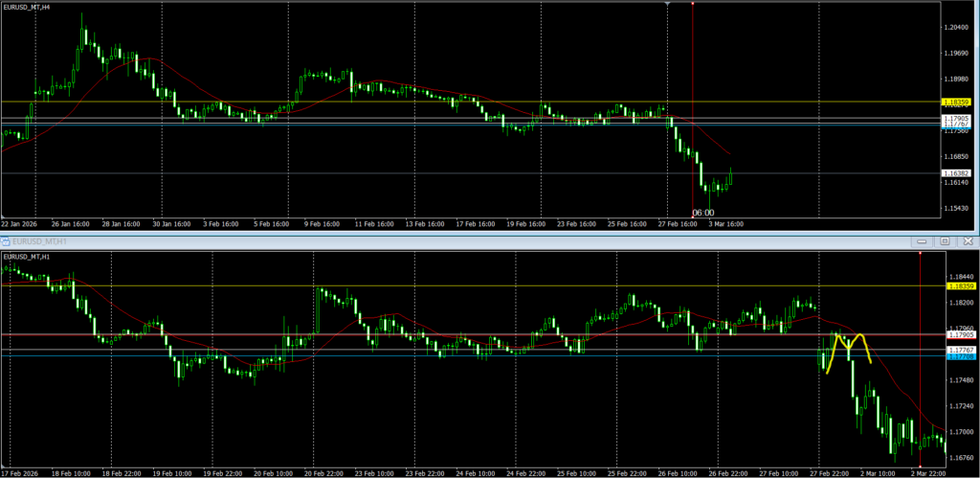Viewport: 980px width, 478px height.
Task: Click the yellow 1.18359 price tag on H4 chart
Action: pyautogui.click(x=957, y=102)
